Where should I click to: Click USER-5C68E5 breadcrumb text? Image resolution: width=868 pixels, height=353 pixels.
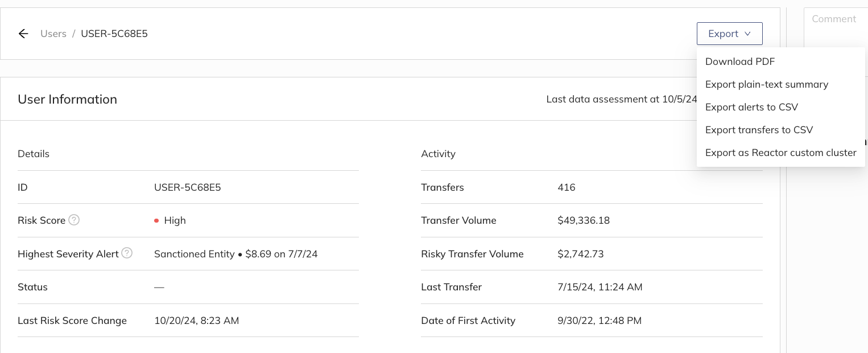(x=114, y=34)
